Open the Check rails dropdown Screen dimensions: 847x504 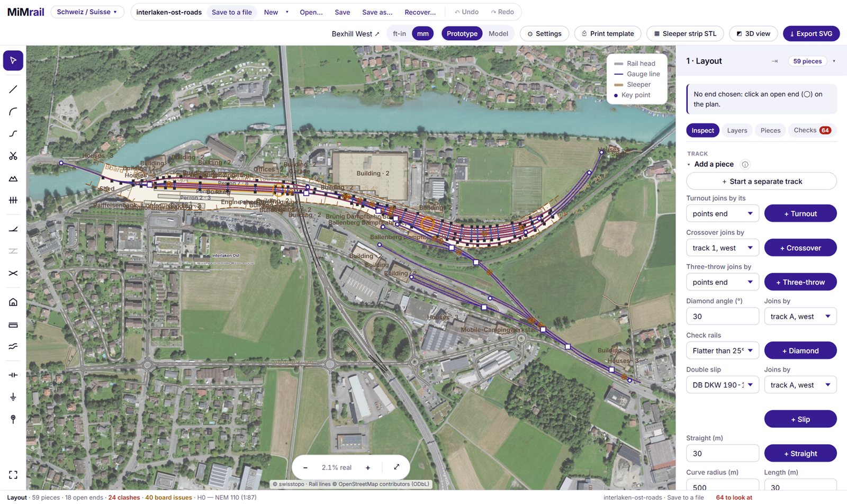point(723,350)
